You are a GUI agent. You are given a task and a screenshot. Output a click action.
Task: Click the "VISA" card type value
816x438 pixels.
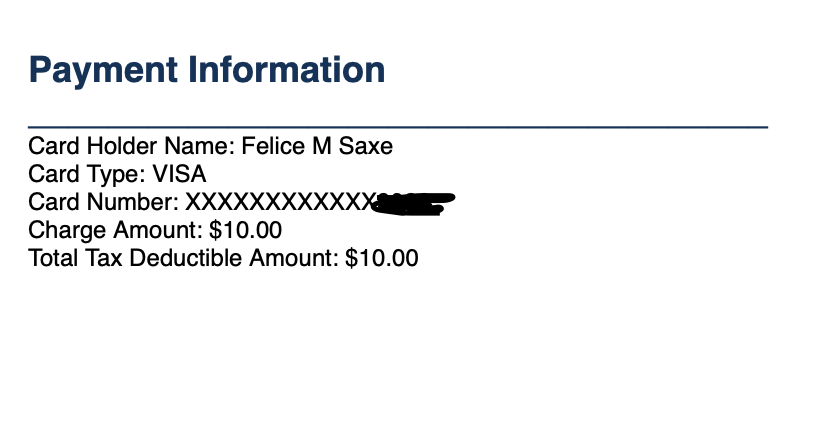179,175
